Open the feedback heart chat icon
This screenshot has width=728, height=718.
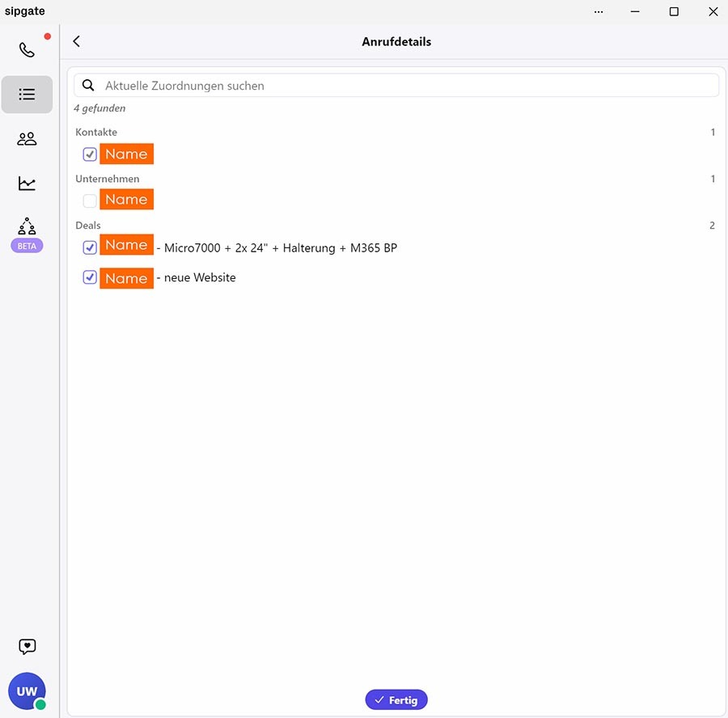click(x=27, y=646)
